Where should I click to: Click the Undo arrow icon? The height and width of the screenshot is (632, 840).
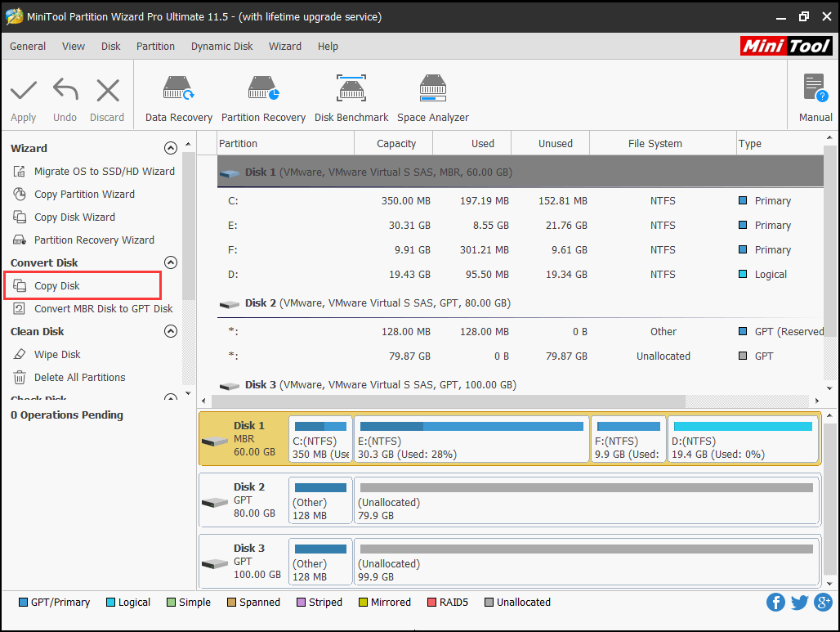click(x=65, y=89)
